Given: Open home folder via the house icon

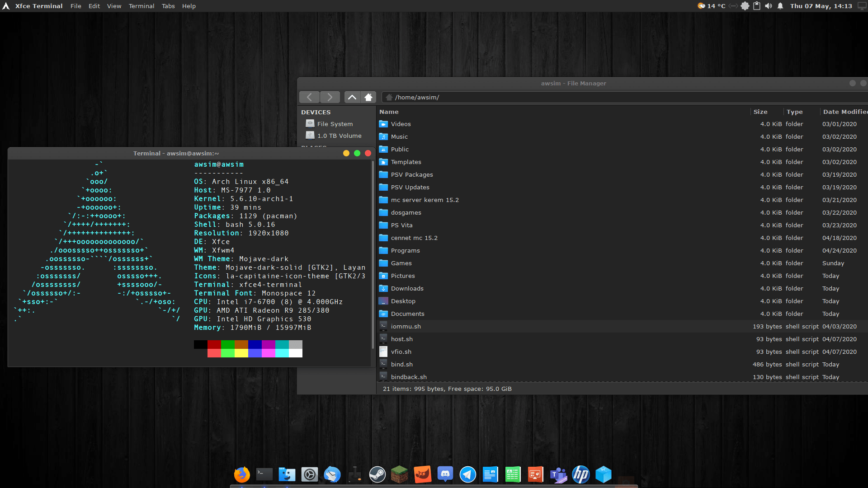Looking at the screenshot, I should coord(368,97).
